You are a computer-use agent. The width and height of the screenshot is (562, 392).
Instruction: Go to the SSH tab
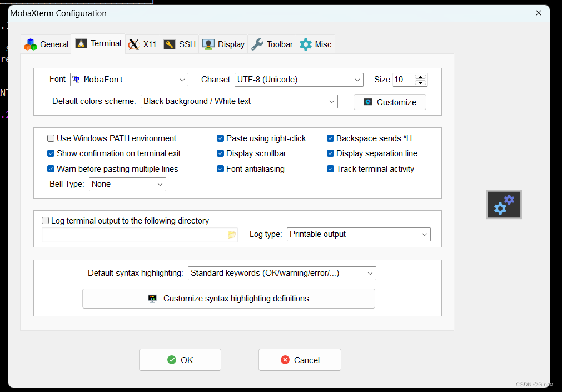click(179, 44)
